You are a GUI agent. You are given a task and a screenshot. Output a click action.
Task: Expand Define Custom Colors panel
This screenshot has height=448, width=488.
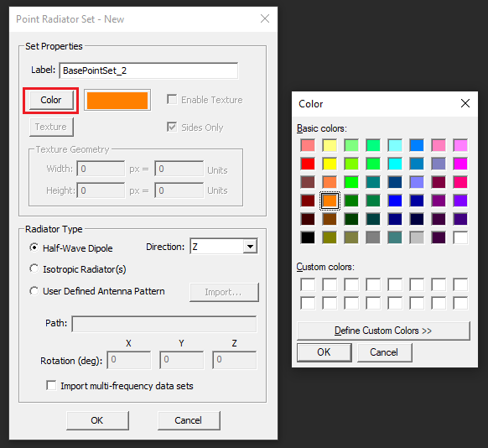pos(383,331)
